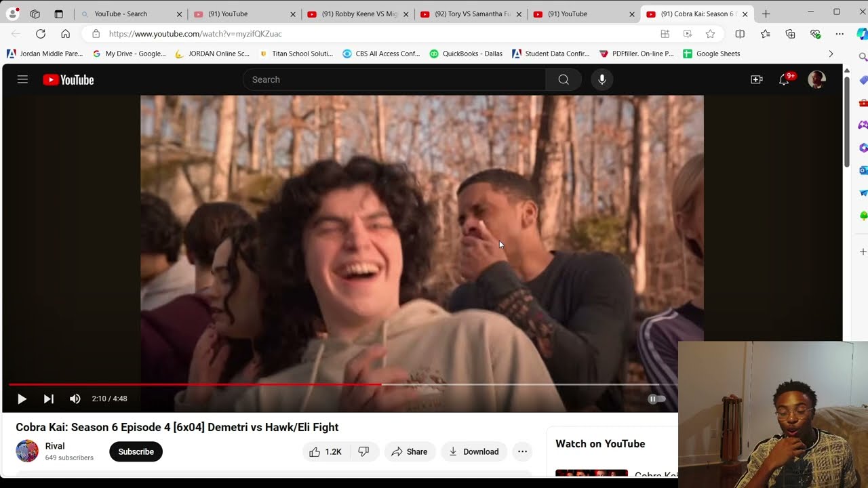
Task: Open a new browser tab
Action: pos(766,14)
